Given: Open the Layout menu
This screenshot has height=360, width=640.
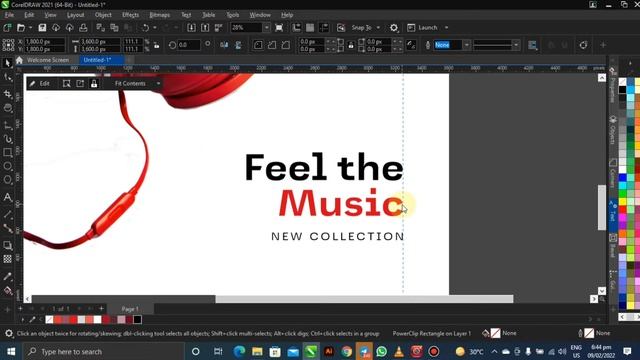Looking at the screenshot, I should pos(76,15).
